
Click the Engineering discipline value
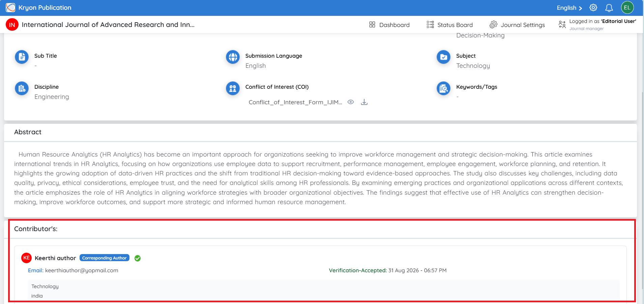pyautogui.click(x=52, y=97)
